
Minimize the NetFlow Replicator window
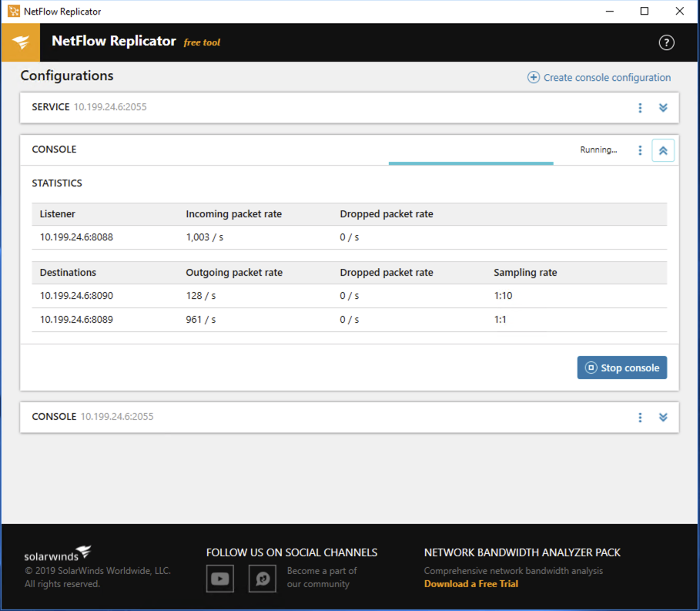(609, 11)
